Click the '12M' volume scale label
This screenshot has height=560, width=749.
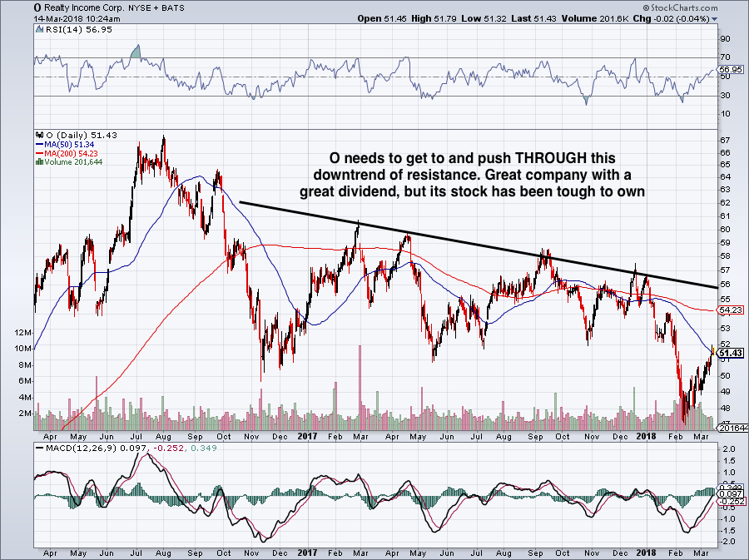[x=24, y=333]
